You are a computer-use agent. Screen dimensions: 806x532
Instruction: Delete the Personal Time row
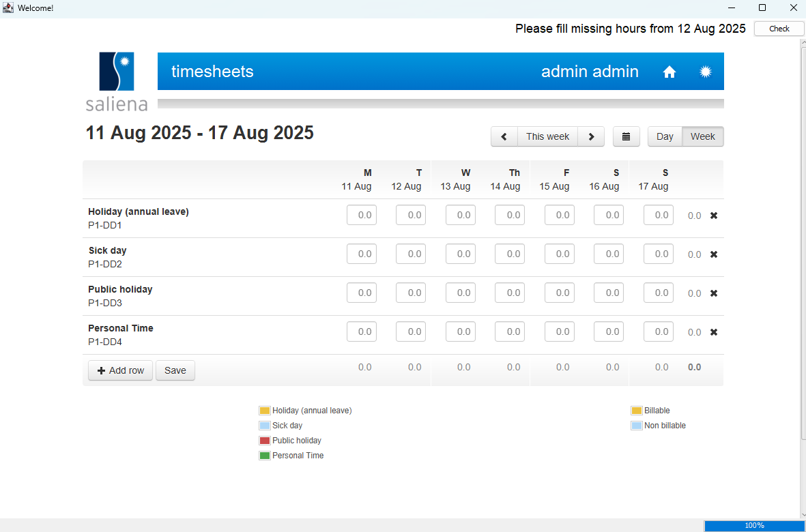coord(714,332)
